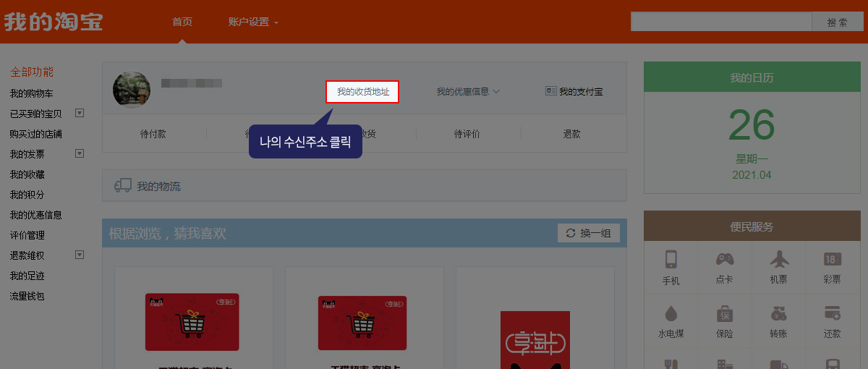Select the airplane ticket (机票) icon
Viewport: 868px width, 369px height.
pos(778,259)
